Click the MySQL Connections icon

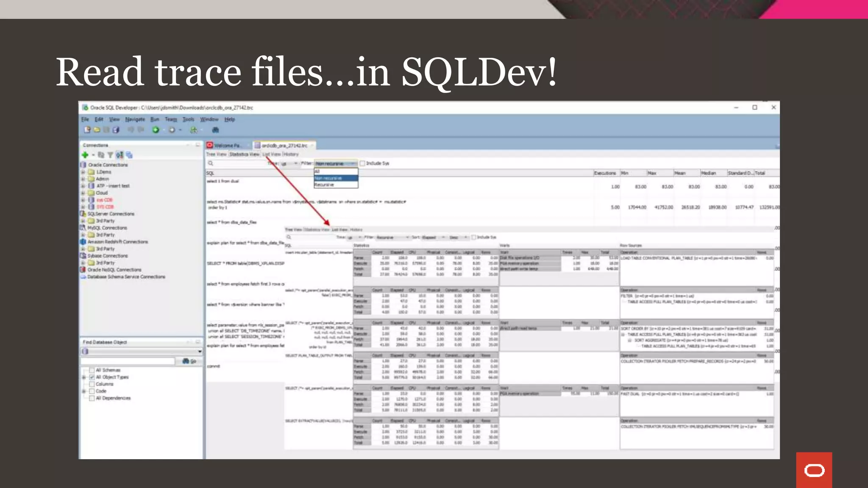(x=83, y=228)
